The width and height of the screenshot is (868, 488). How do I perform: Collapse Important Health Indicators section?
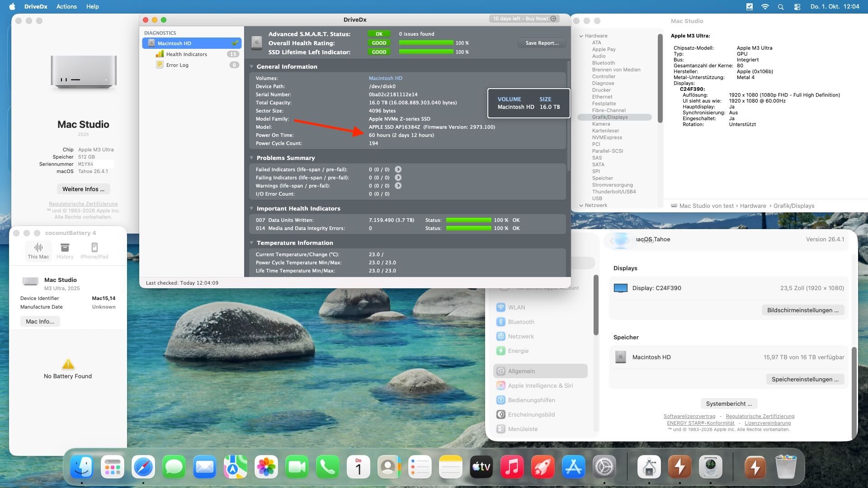tap(252, 208)
